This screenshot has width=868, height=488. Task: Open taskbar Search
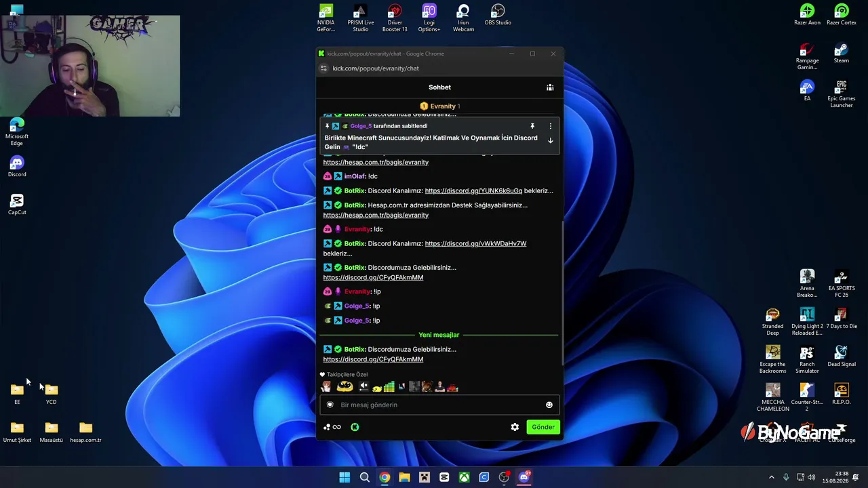pos(365,477)
